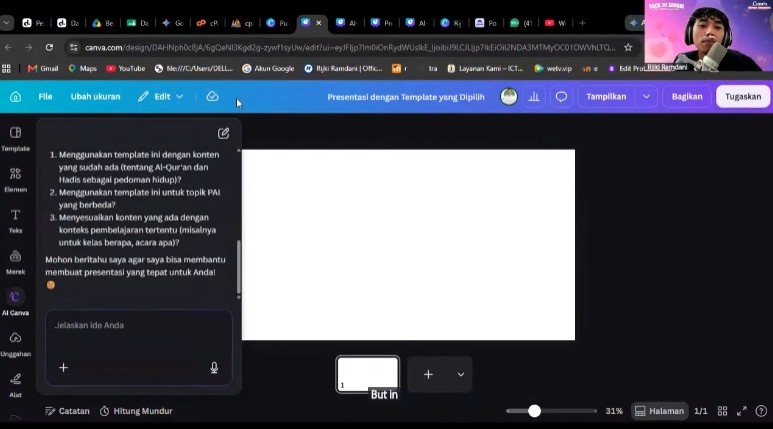Click the design title Presentasi dengan Template
Image resolution: width=773 pixels, height=429 pixels.
point(406,97)
